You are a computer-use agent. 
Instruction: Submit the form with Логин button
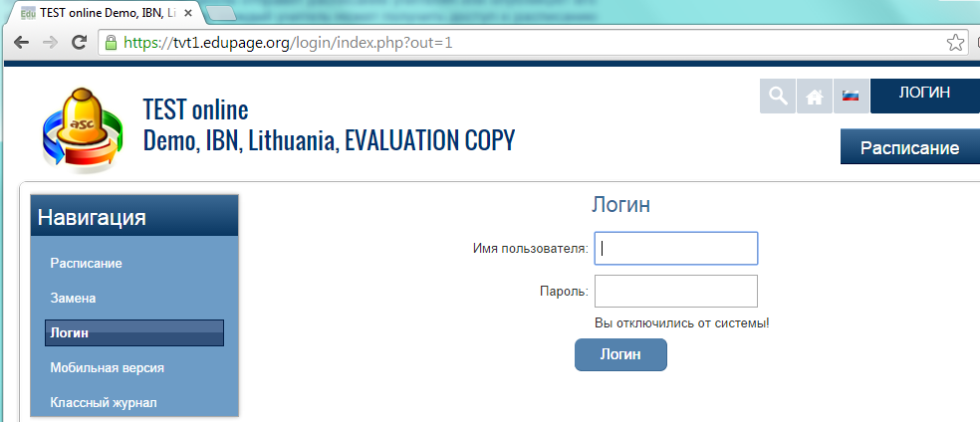620,354
